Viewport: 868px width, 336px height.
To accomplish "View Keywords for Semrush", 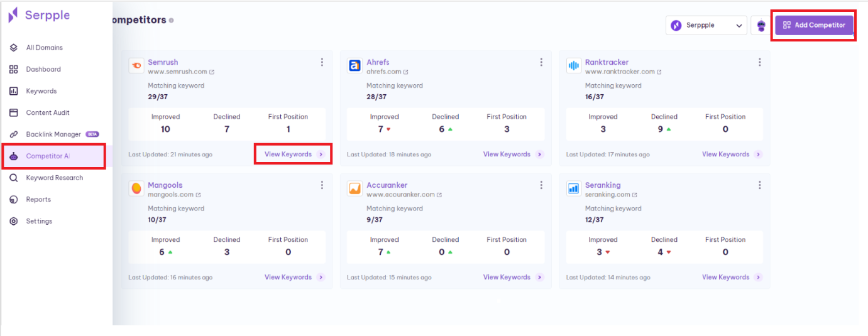I will (x=294, y=154).
